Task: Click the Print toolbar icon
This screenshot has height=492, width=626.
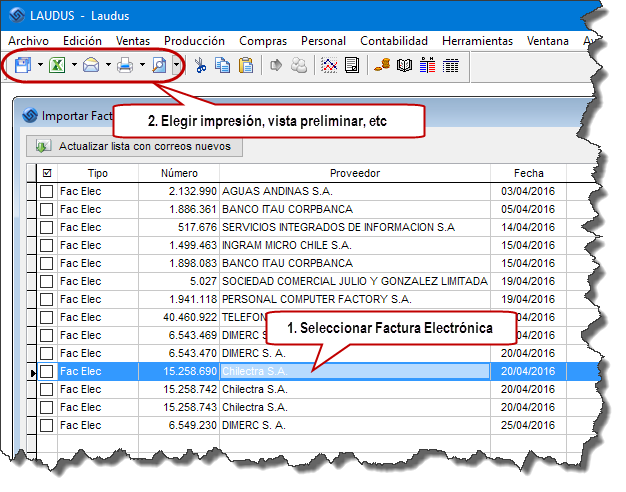Action: tap(125, 65)
